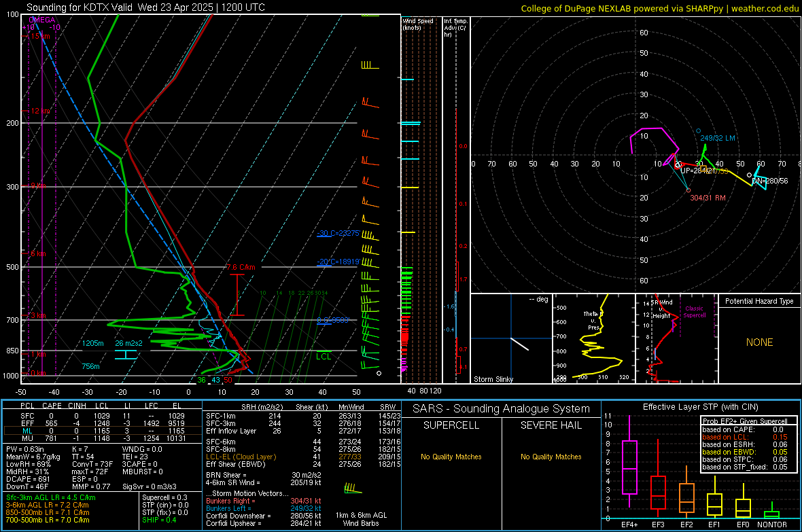Click the '26 m2s2' inflow helicity value
This screenshot has width=802, height=532.
pos(128,343)
